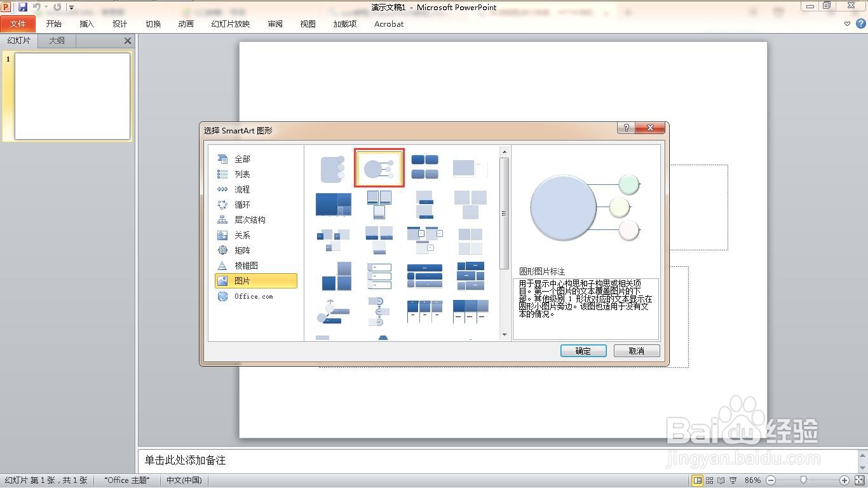Choose the 关系 SmartArt category

255,235
